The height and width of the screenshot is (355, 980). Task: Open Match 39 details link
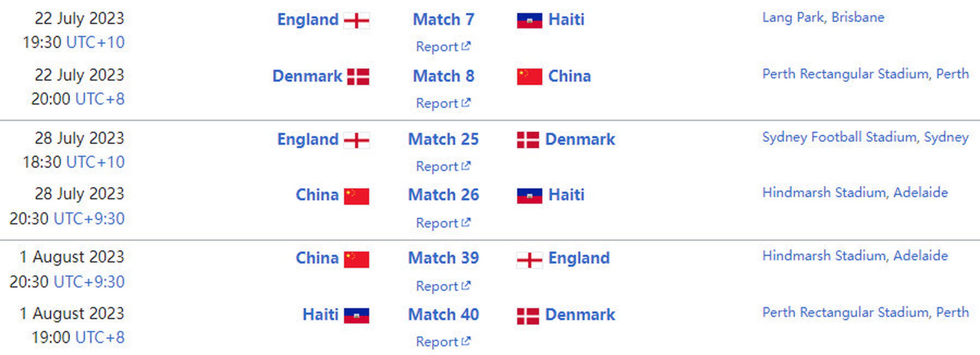coord(444,258)
